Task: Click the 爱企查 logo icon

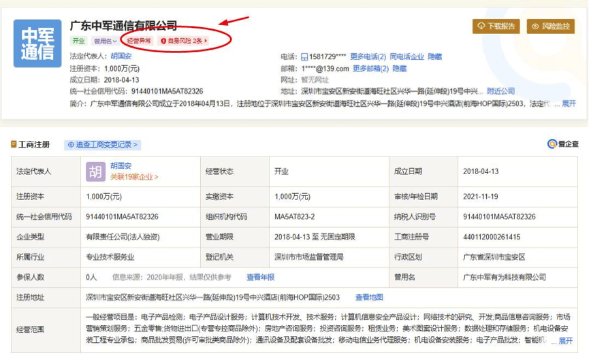Action: click(552, 144)
